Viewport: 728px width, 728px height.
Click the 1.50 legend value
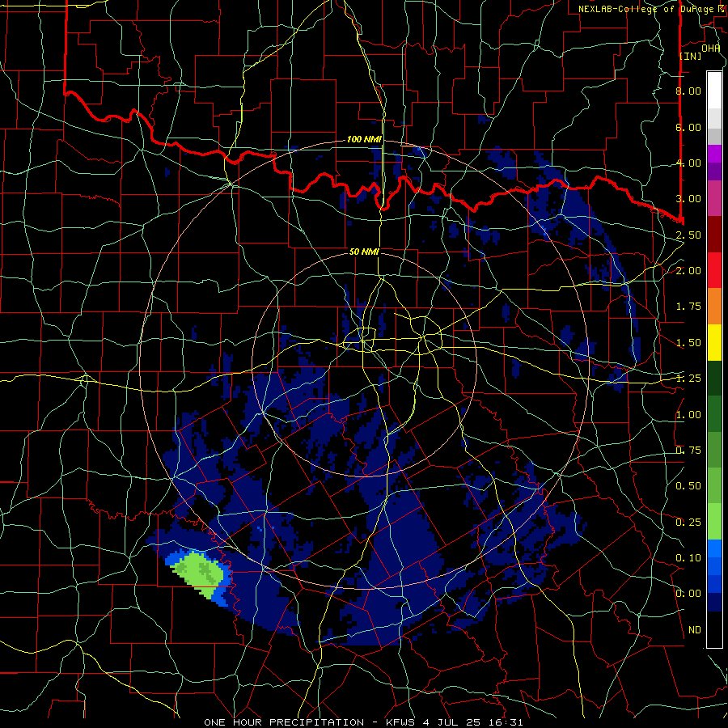688,343
